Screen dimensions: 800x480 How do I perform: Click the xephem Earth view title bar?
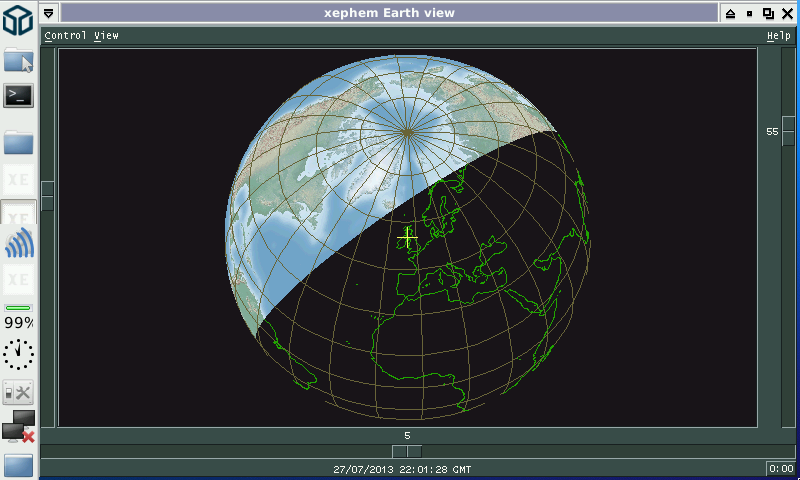tap(389, 13)
